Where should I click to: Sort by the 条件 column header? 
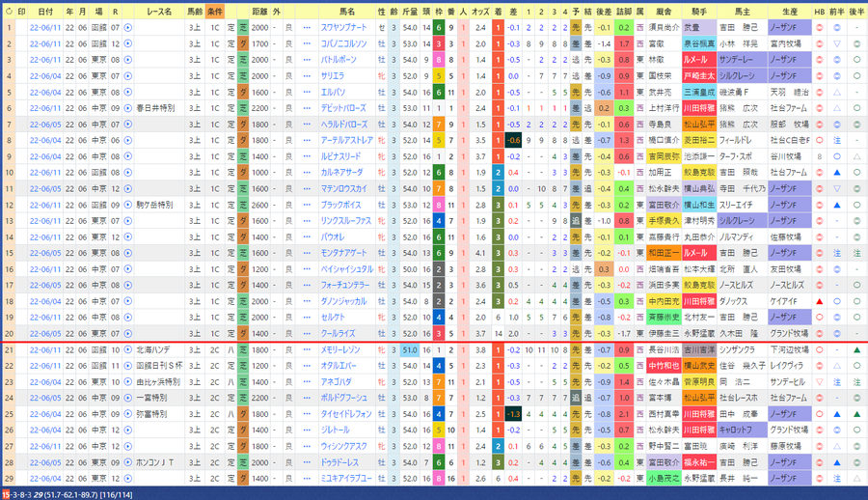(214, 11)
